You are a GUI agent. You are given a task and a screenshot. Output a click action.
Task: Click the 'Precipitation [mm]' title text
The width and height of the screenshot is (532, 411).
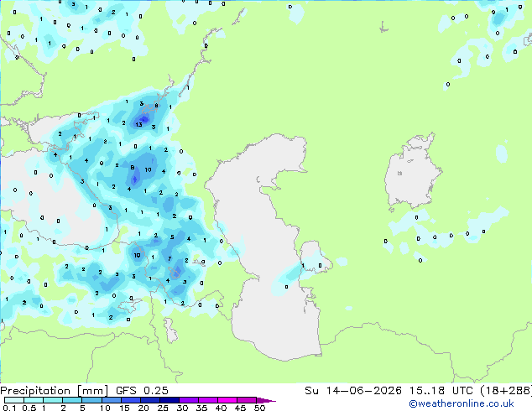(x=55, y=391)
